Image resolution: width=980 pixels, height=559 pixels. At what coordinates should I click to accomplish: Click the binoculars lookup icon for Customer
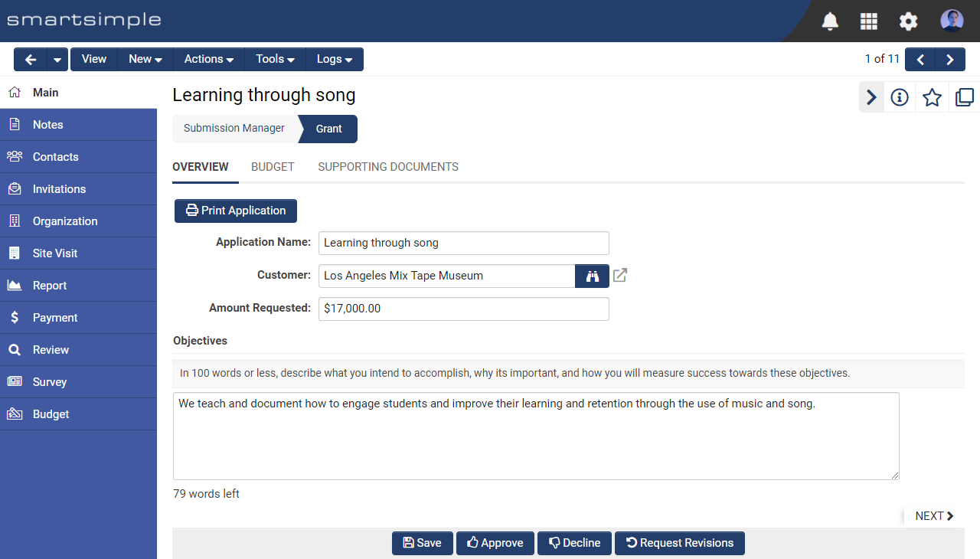coord(592,276)
